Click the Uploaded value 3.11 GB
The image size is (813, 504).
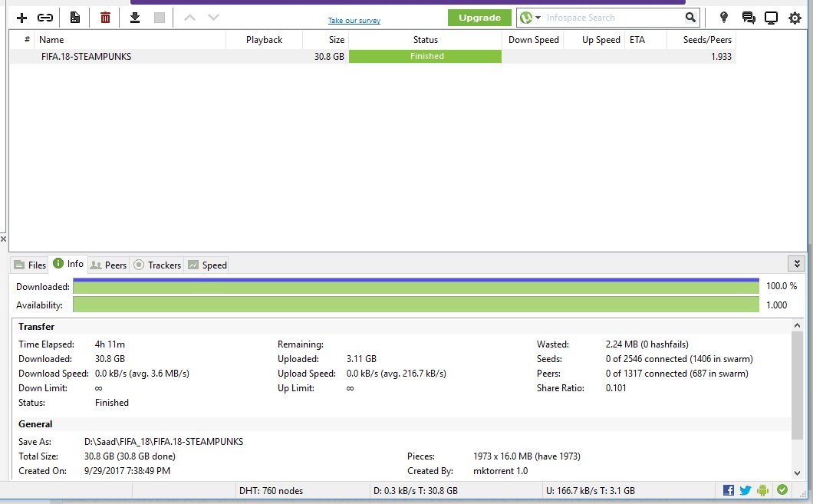361,359
